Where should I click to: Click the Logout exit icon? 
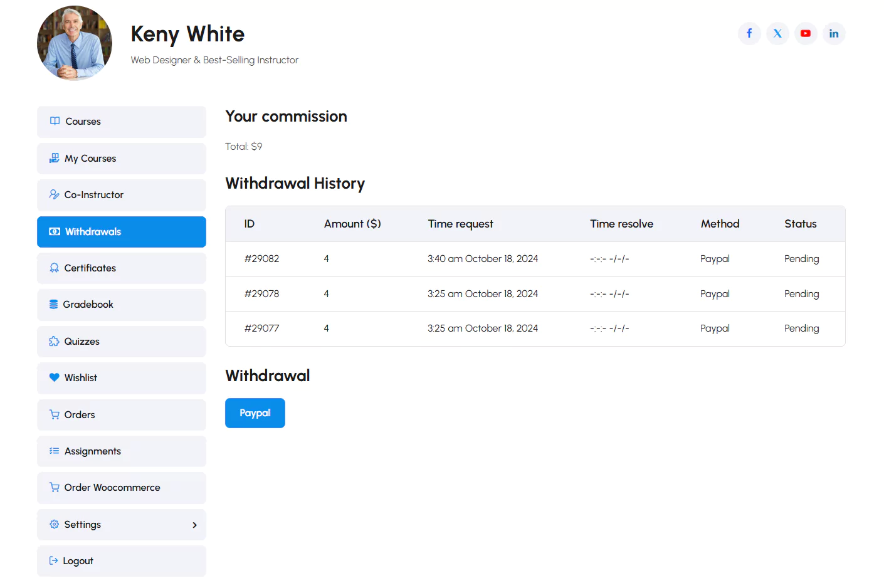(54, 560)
